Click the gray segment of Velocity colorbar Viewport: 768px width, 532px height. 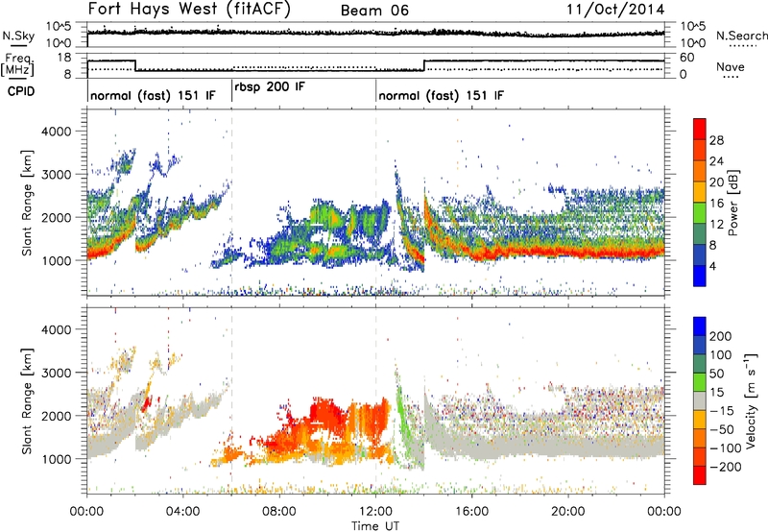coord(700,400)
